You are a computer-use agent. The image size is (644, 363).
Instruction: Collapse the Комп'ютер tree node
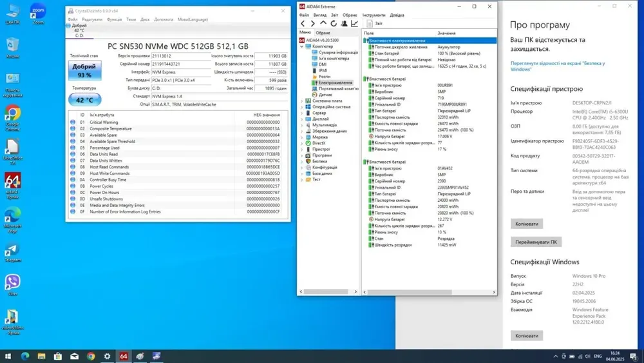tap(302, 46)
